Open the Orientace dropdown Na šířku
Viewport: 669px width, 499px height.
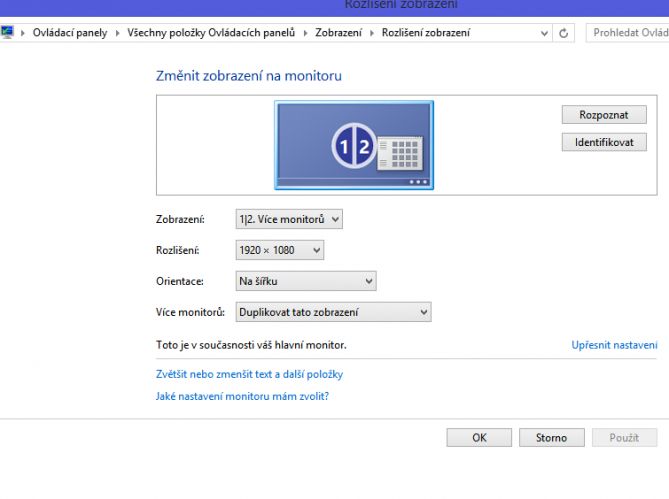tap(306, 281)
